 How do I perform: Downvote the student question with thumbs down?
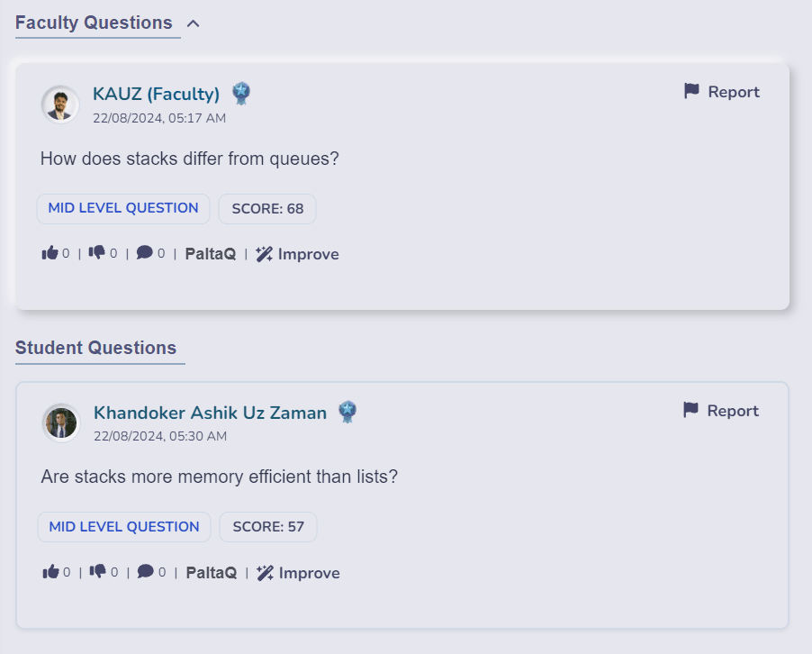99,572
